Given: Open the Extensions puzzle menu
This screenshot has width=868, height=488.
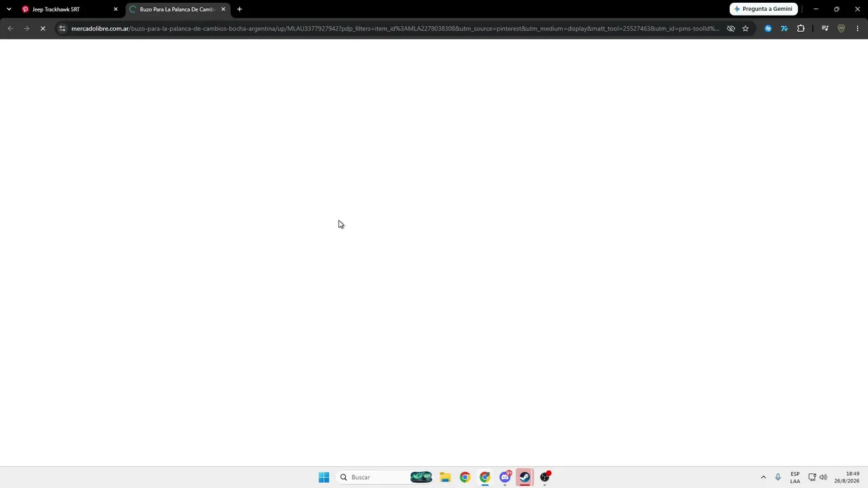Looking at the screenshot, I should pos(801,28).
